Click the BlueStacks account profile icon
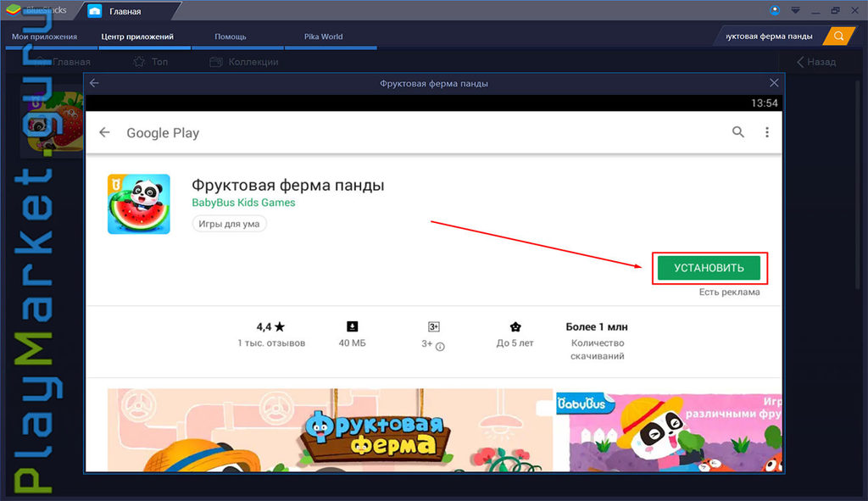 coord(775,10)
